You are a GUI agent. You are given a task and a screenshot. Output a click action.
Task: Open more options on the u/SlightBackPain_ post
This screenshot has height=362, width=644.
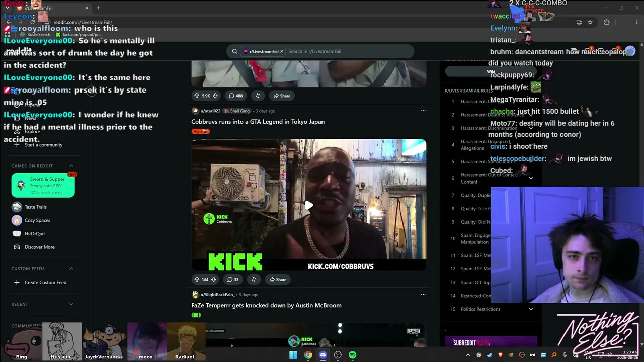[x=423, y=294]
